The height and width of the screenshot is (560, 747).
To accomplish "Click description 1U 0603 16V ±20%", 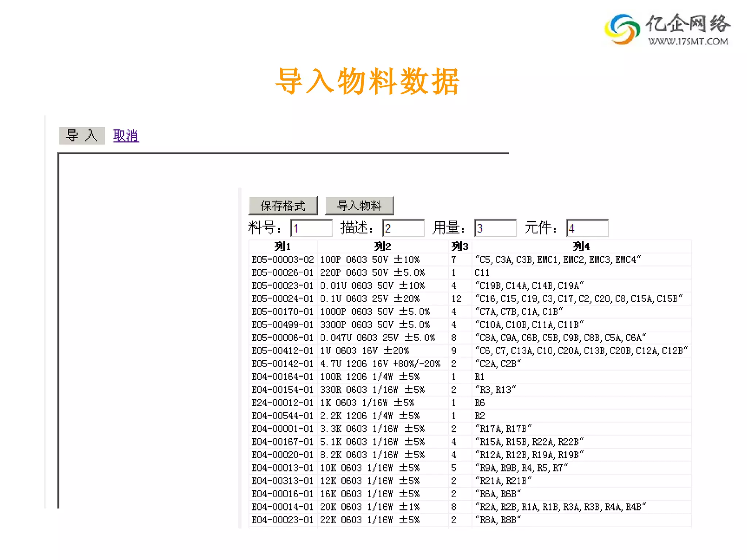I will 383,351.
